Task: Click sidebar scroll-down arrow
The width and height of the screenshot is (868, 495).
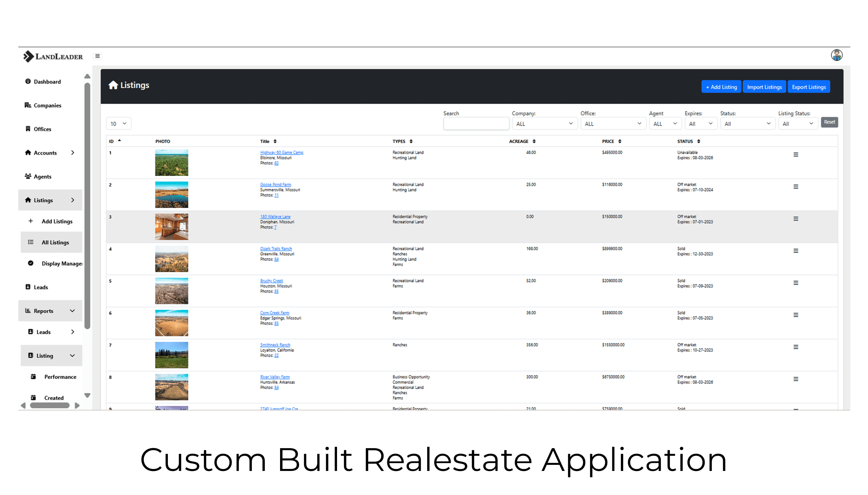Action: point(87,395)
